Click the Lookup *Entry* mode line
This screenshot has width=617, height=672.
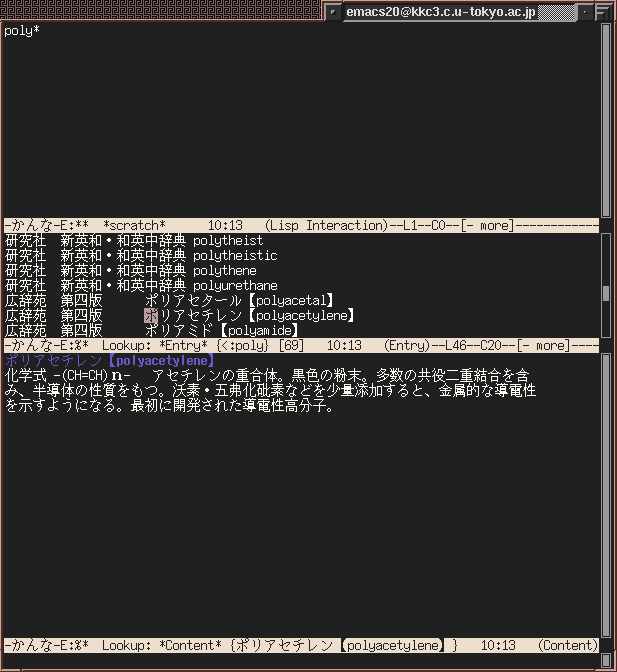(x=301, y=345)
